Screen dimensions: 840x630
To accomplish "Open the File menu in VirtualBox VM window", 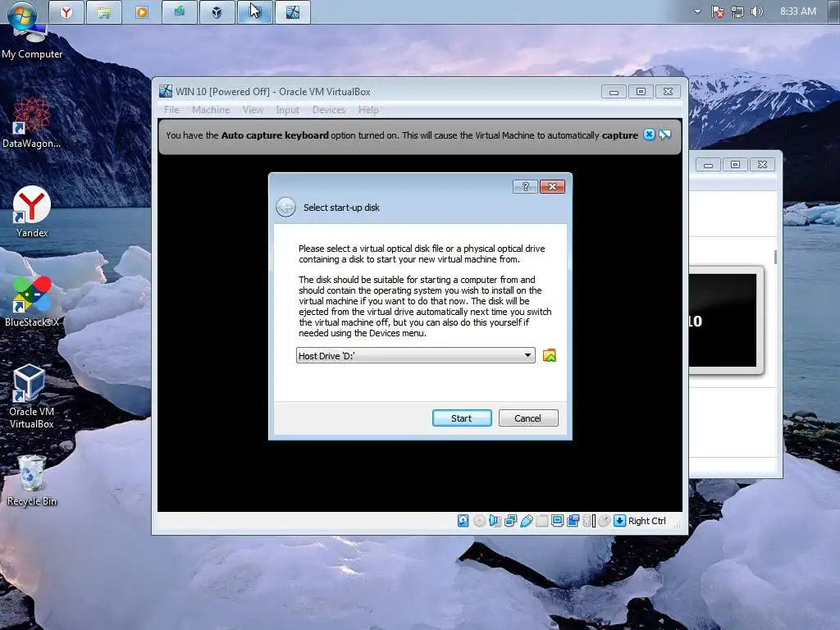I will [x=171, y=110].
